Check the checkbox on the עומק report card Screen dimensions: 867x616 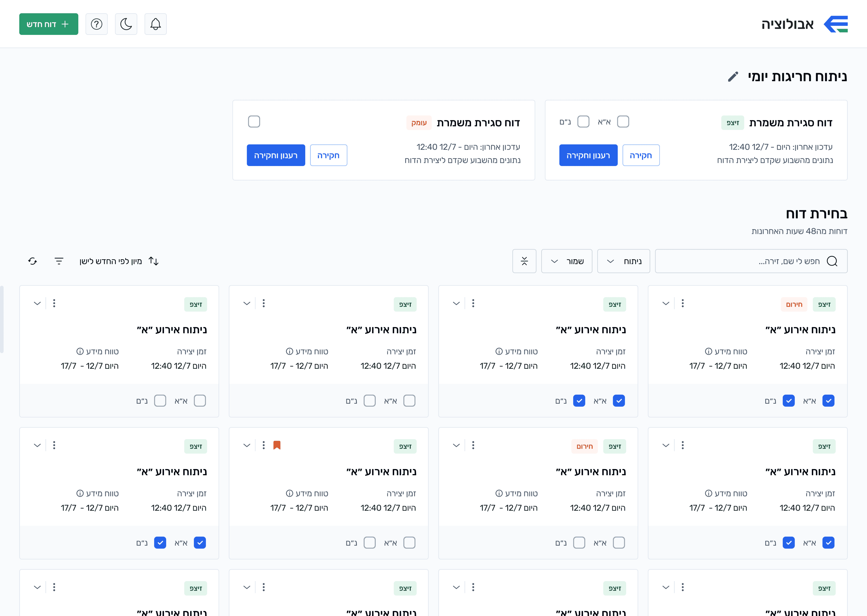point(254,122)
